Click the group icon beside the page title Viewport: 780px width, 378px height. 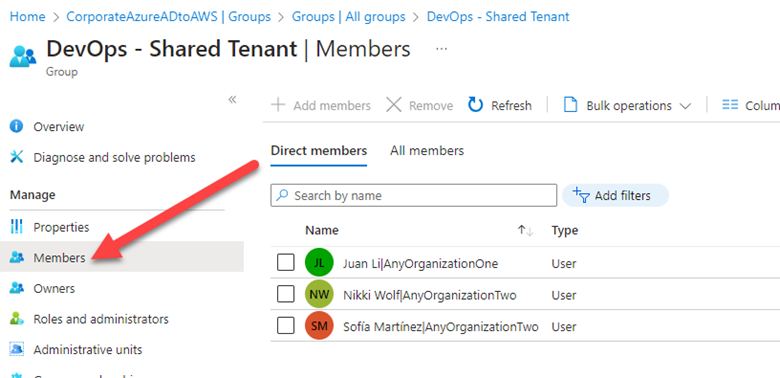click(x=23, y=56)
